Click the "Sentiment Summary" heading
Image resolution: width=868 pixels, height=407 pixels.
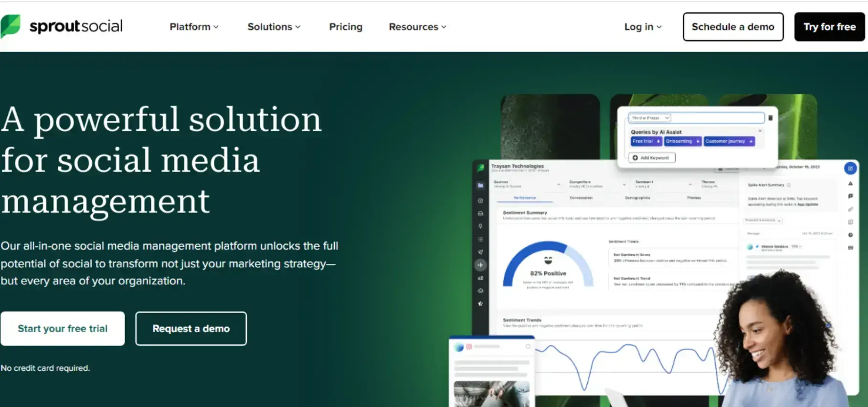[525, 212]
